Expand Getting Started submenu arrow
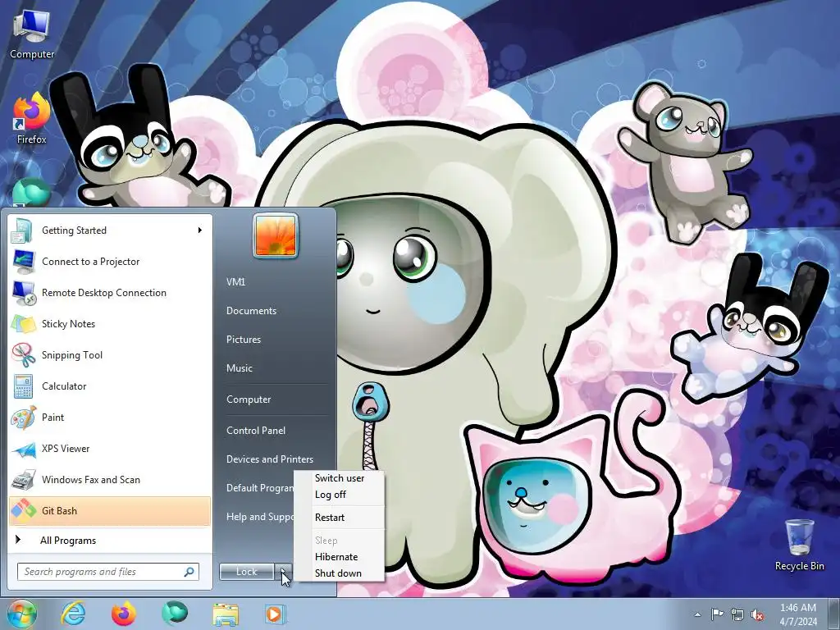Screen dimensions: 840x630 [200, 231]
